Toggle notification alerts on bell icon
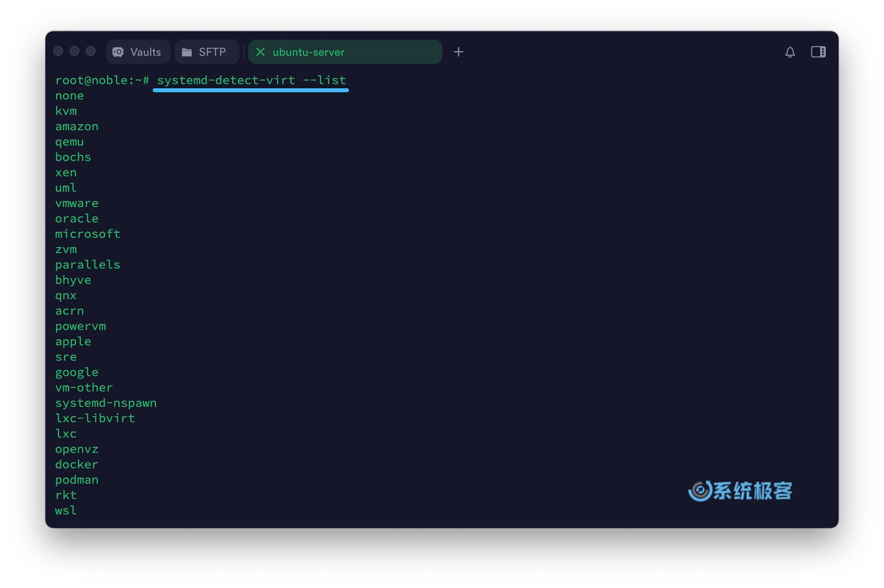Image resolution: width=884 pixels, height=588 pixels. 790,52
